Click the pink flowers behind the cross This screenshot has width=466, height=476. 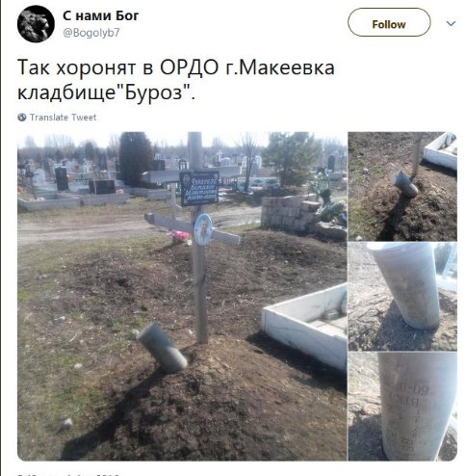point(179,237)
